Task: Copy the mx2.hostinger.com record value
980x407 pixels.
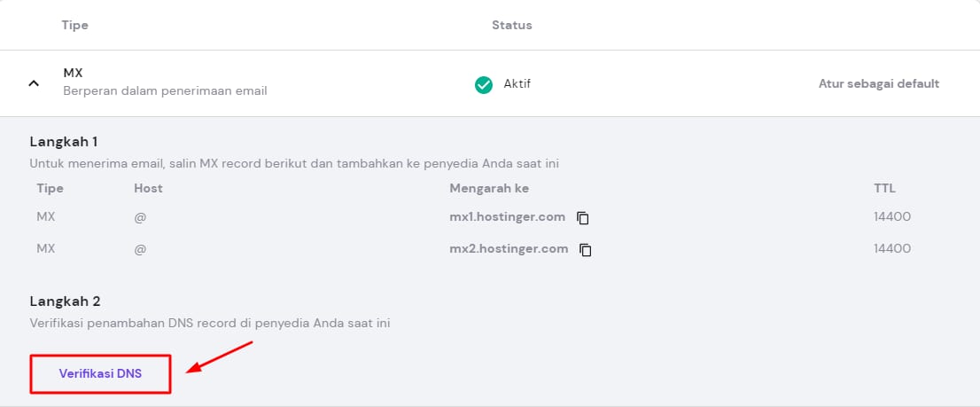Action: [586, 250]
